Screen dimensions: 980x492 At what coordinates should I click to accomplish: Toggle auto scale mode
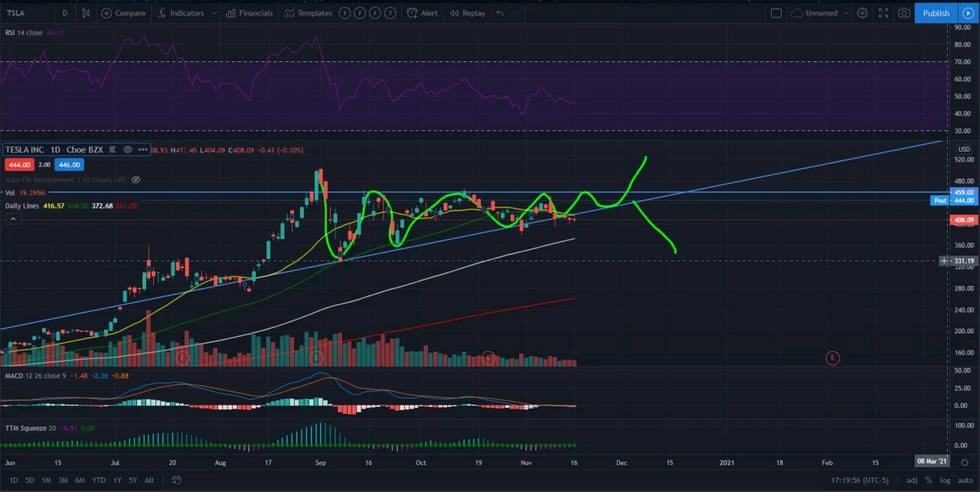[x=965, y=481]
